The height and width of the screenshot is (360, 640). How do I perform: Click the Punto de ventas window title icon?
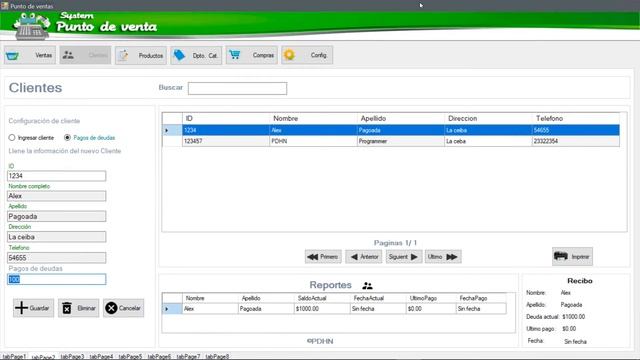4,6
